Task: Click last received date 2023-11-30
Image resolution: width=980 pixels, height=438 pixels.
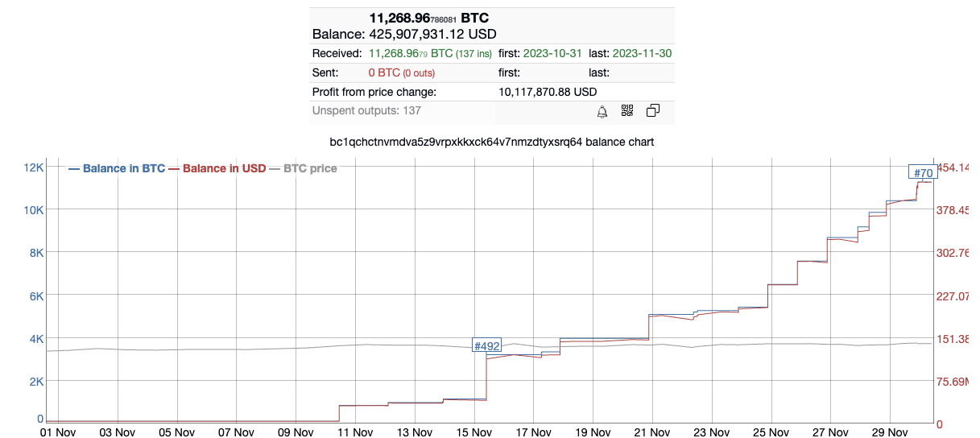Action: pos(642,53)
